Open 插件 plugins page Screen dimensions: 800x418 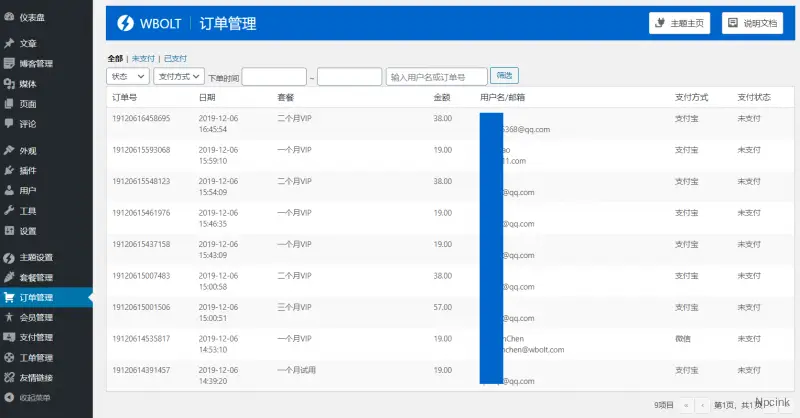27,171
